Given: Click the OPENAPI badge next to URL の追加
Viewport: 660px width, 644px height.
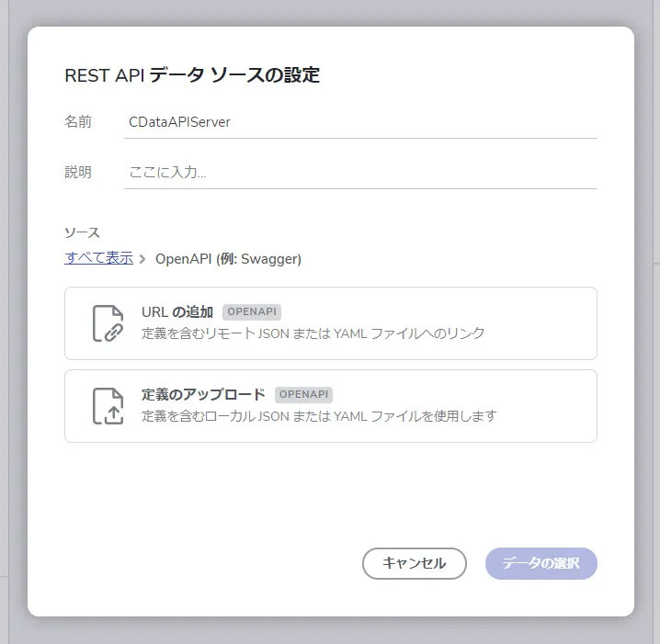Looking at the screenshot, I should point(252,312).
